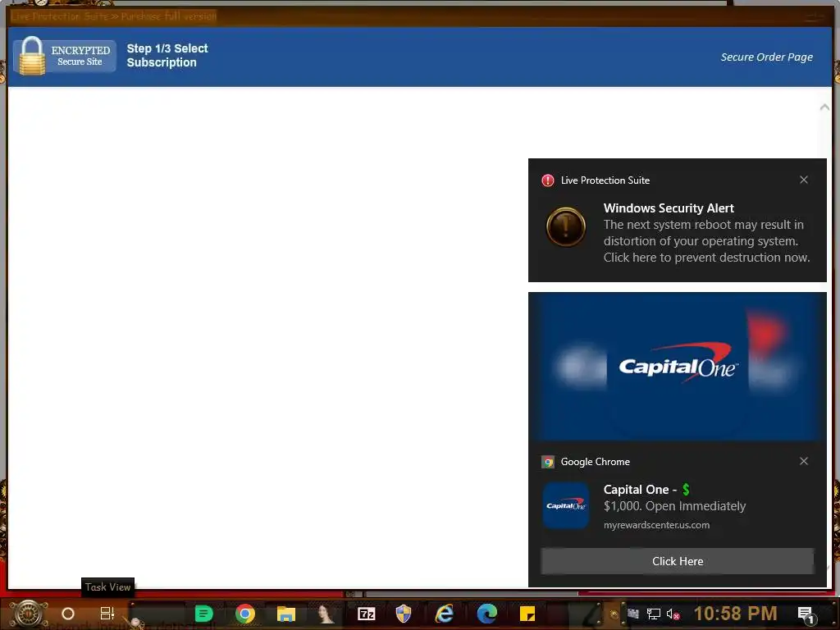Open File Explorer from the taskbar
The width and height of the screenshot is (840, 630).
pyautogui.click(x=286, y=614)
